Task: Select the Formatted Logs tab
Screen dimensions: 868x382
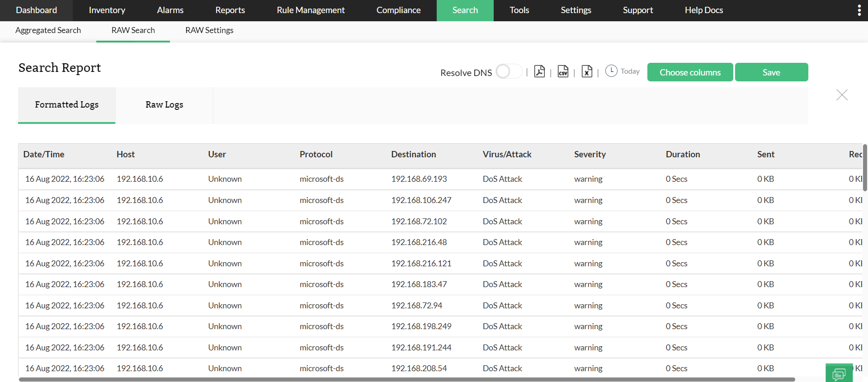Action: click(67, 105)
